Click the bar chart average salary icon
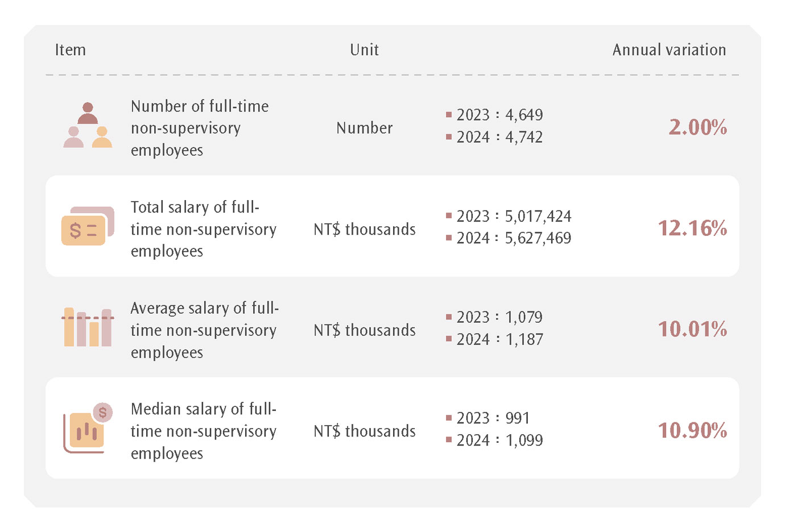 point(88,327)
